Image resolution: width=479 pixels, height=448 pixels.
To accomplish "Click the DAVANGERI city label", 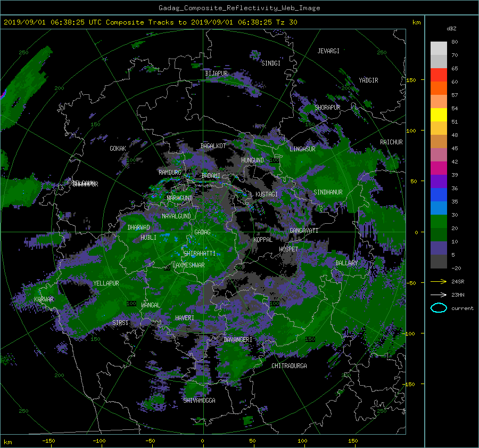I will point(238,340).
